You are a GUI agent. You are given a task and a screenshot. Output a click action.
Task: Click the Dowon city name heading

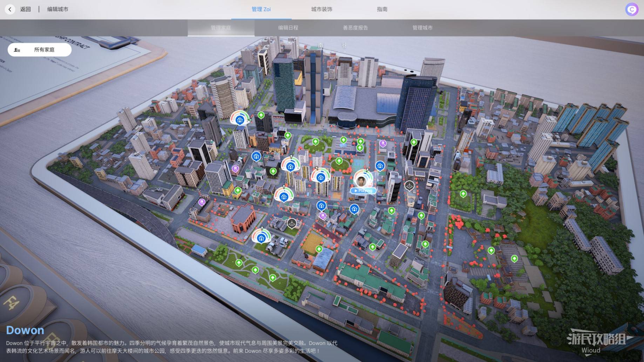pos(25,330)
